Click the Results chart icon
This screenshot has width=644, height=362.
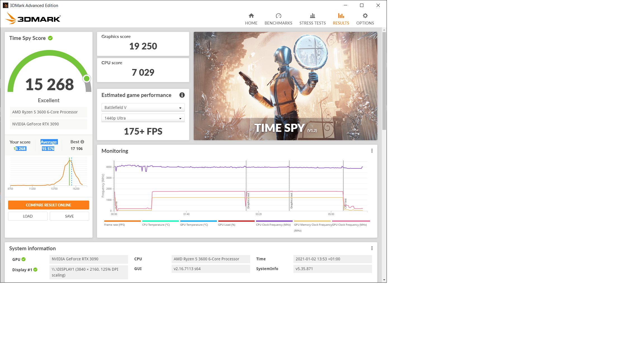(341, 16)
